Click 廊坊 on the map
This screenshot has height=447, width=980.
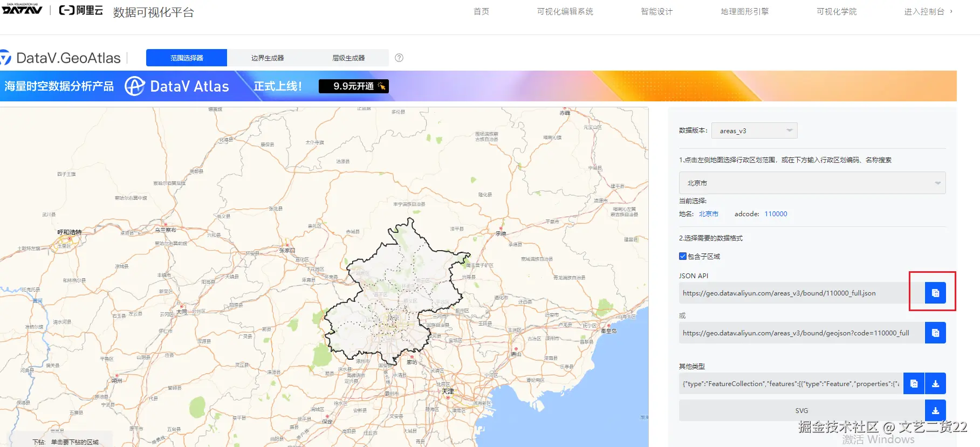tap(412, 362)
